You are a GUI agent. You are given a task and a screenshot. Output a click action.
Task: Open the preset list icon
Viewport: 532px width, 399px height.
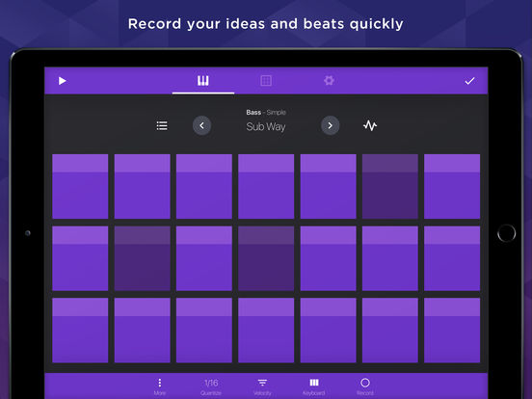coord(162,125)
